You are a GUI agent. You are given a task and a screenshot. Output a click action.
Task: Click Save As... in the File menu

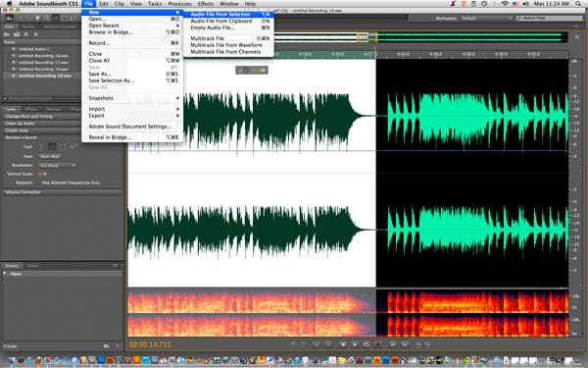(132, 74)
